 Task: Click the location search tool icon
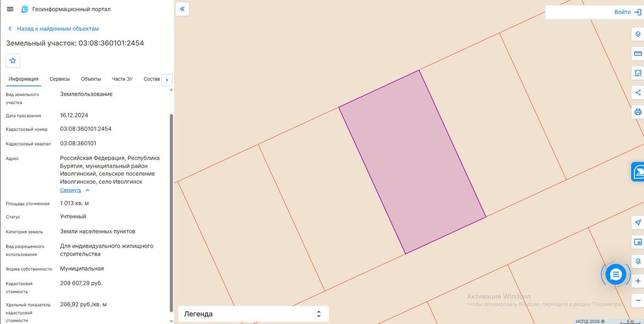pyautogui.click(x=638, y=261)
